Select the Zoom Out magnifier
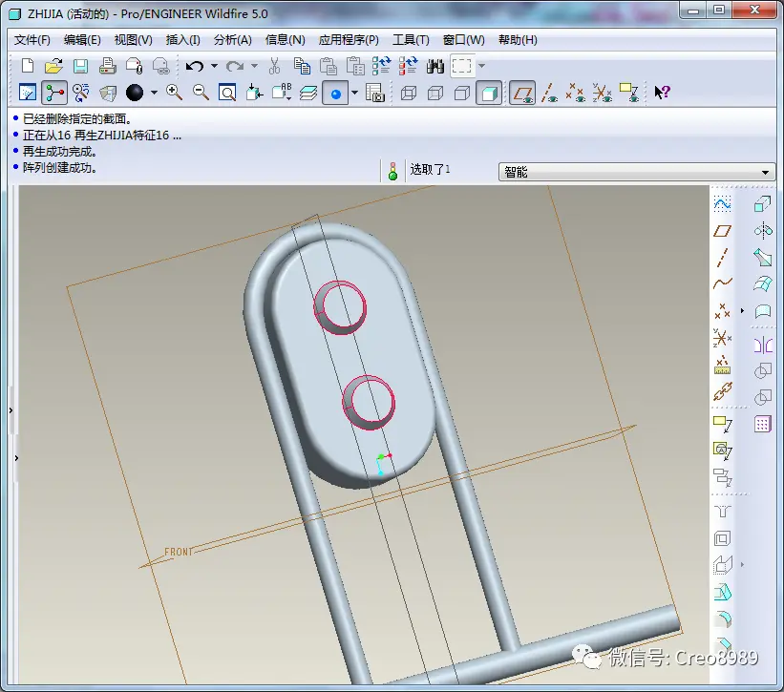This screenshot has width=784, height=692. 201,93
